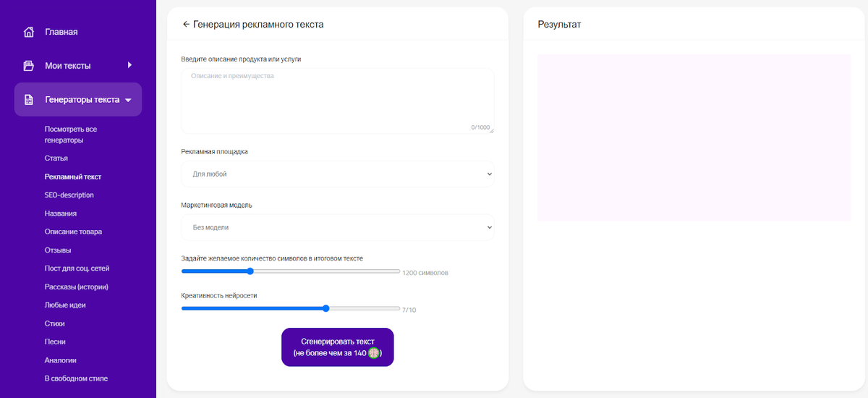Select the Стихи generator in sidebar

pyautogui.click(x=54, y=323)
